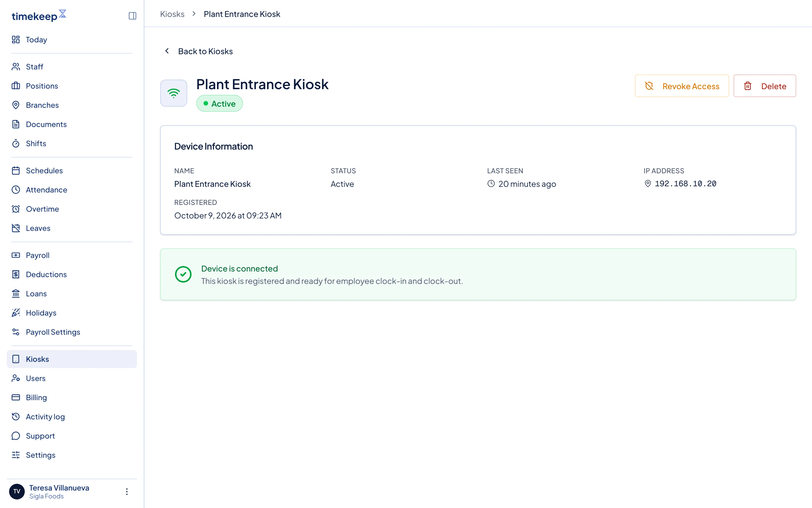The height and width of the screenshot is (508, 812).
Task: Click Kiosks breadcrumb link
Action: [172, 14]
